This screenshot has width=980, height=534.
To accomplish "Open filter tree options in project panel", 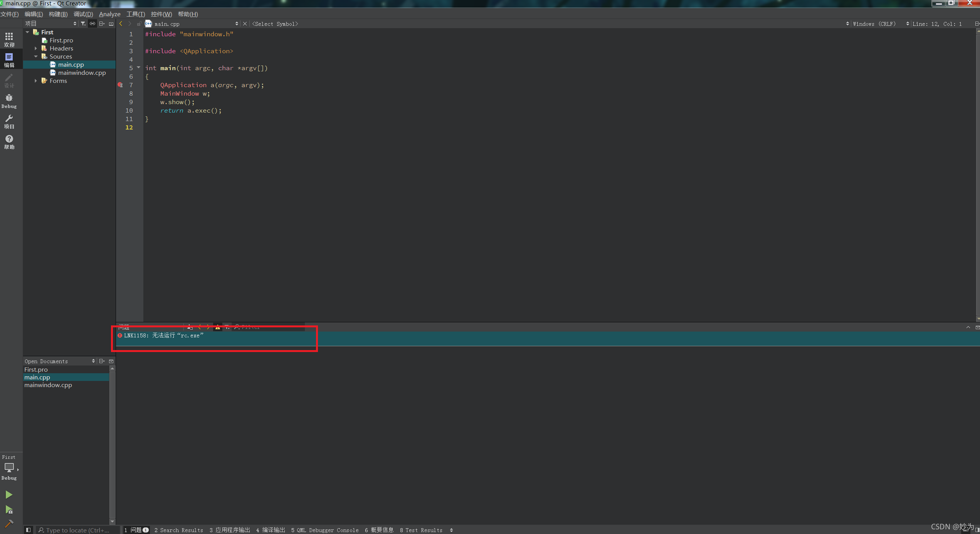I will coord(83,24).
